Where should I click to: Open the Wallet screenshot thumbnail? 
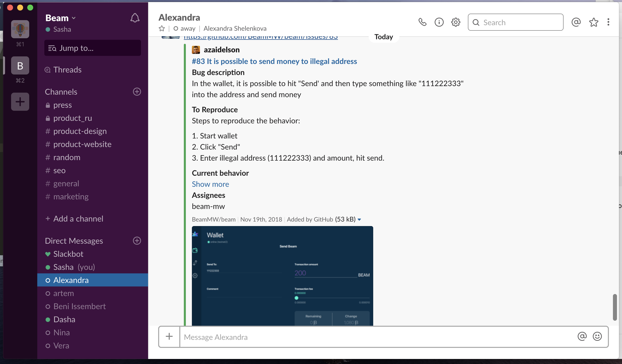282,276
